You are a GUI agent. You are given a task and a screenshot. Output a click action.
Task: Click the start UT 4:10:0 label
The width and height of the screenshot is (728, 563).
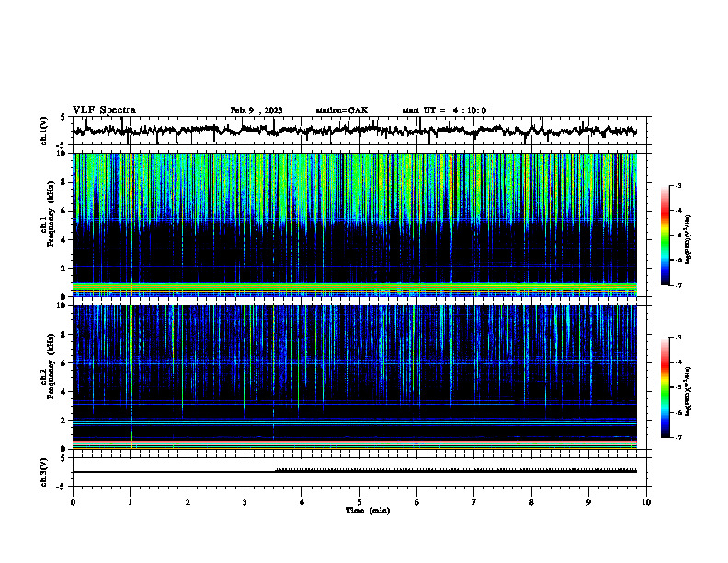[x=444, y=110]
